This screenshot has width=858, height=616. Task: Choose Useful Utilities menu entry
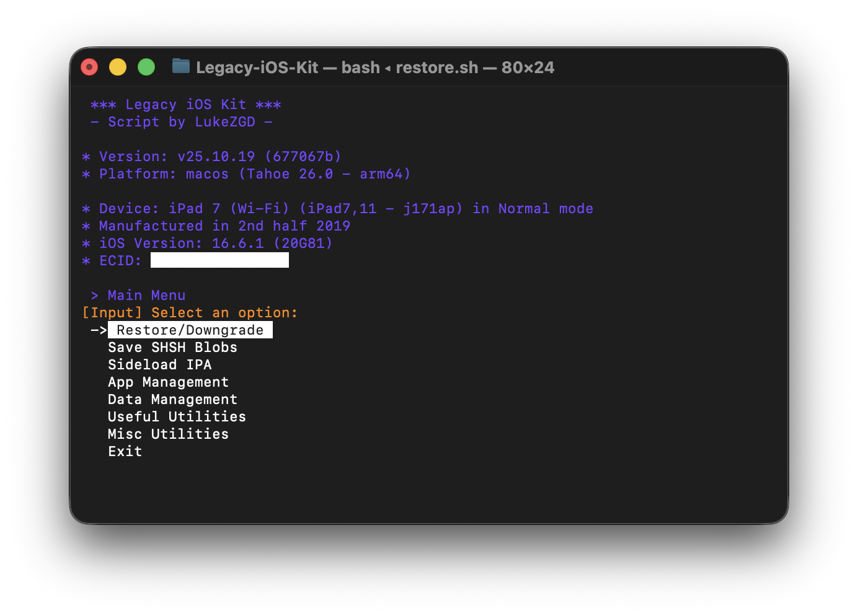click(x=177, y=417)
